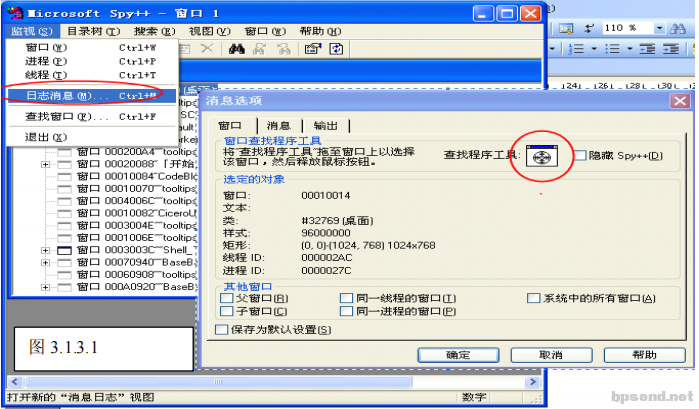
Task: Click the 110 % zoom input field
Action: coord(629,28)
